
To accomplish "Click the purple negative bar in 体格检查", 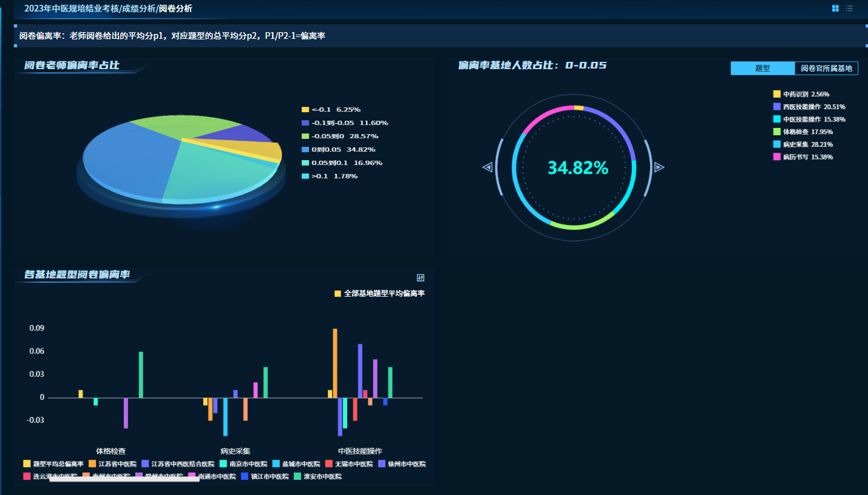I will point(126,413).
